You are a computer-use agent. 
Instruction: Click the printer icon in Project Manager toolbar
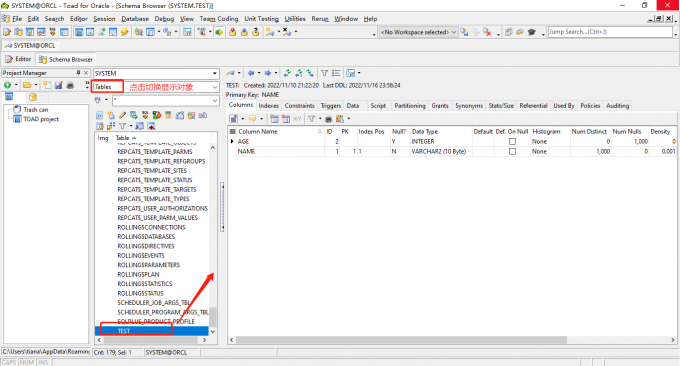70,85
